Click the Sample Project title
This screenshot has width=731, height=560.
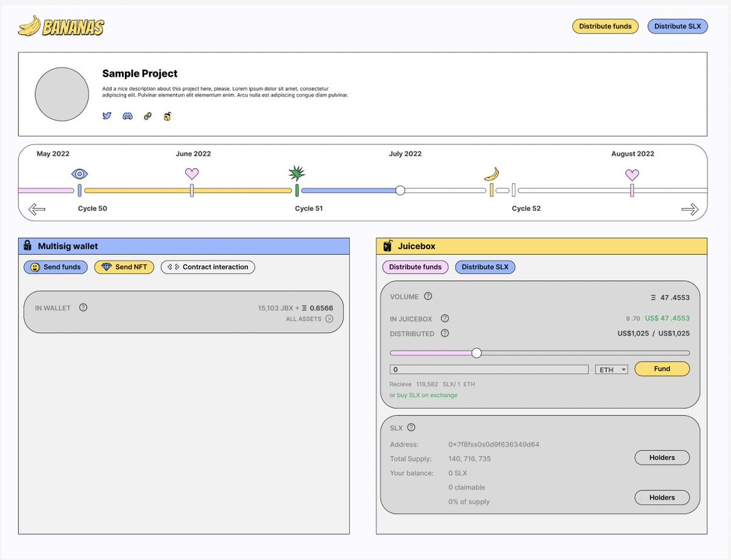click(140, 74)
